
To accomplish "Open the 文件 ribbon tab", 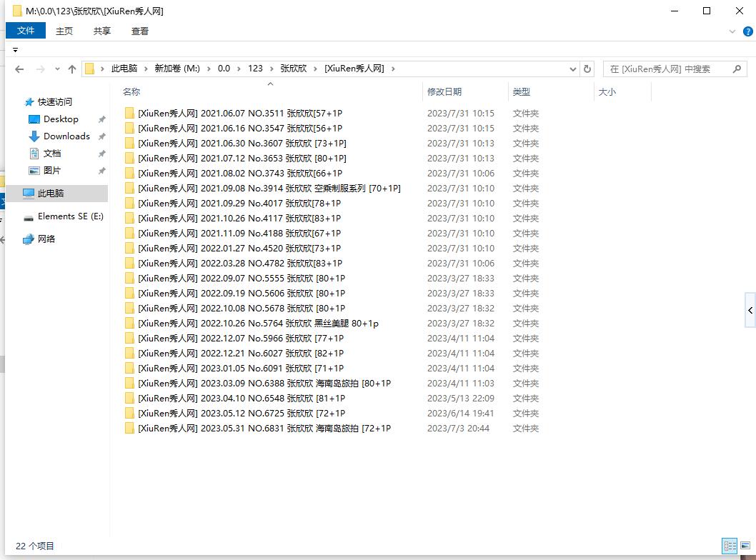I will point(26,31).
